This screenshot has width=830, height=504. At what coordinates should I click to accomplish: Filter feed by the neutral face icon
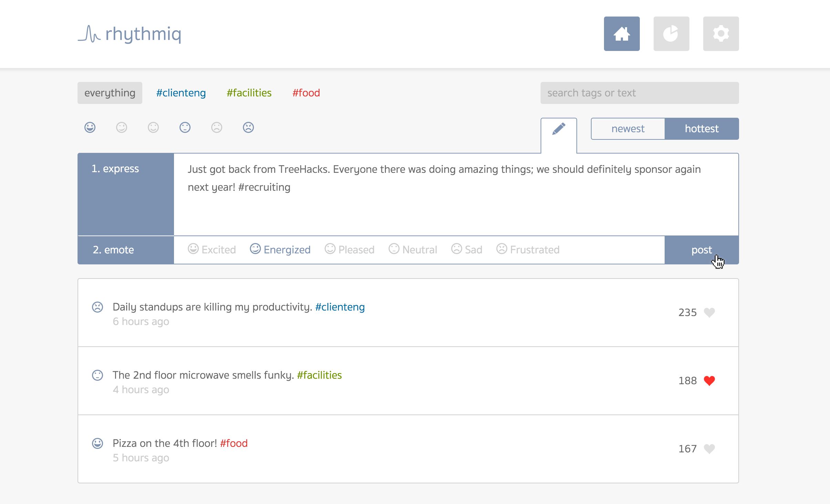point(185,127)
